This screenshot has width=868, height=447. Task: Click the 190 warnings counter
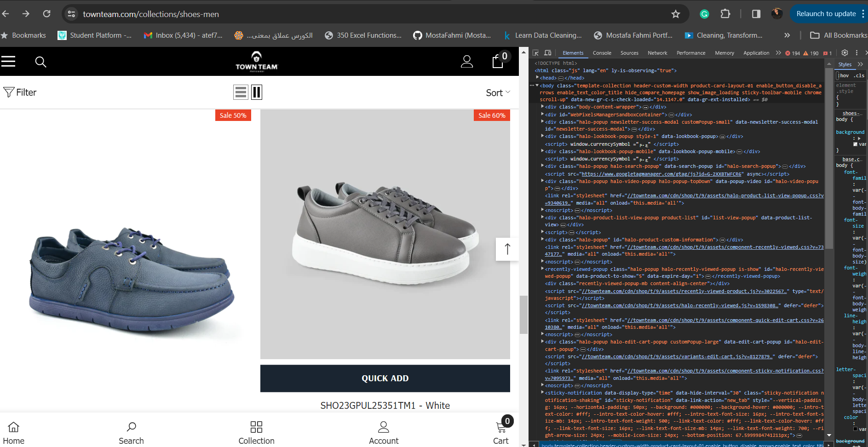811,53
